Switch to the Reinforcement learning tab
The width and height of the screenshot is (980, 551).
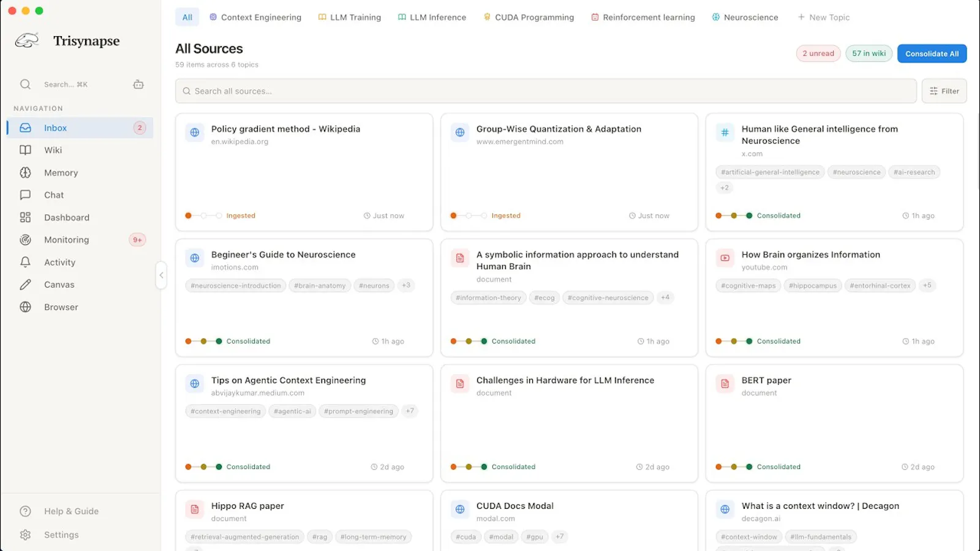643,17
